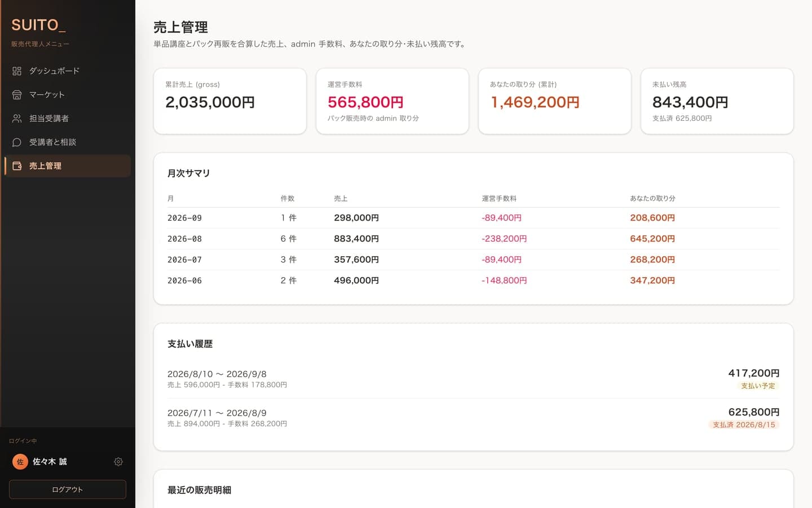The height and width of the screenshot is (508, 812).
Task: Click the 6 件 count cell
Action: (288, 239)
